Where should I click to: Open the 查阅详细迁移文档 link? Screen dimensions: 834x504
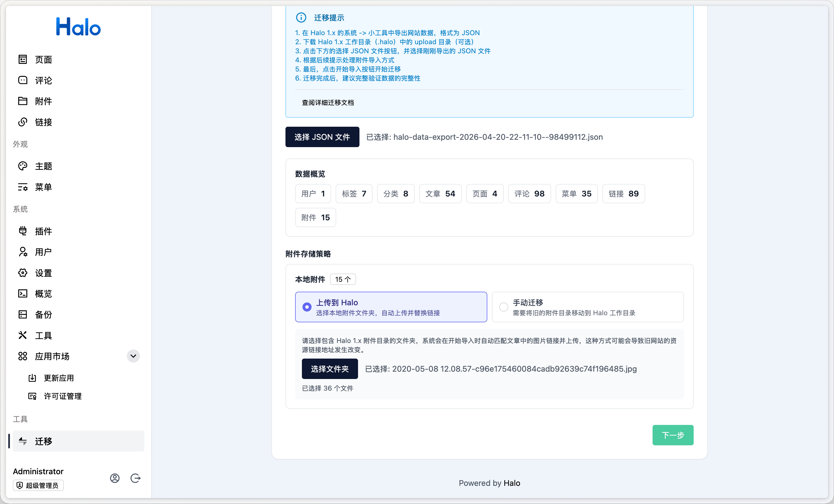[x=328, y=103]
